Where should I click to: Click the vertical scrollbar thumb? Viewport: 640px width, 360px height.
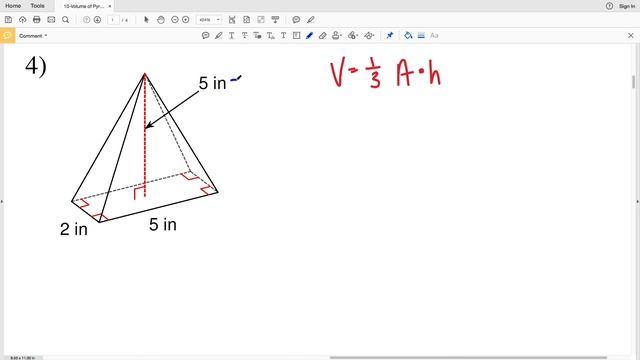point(633,82)
